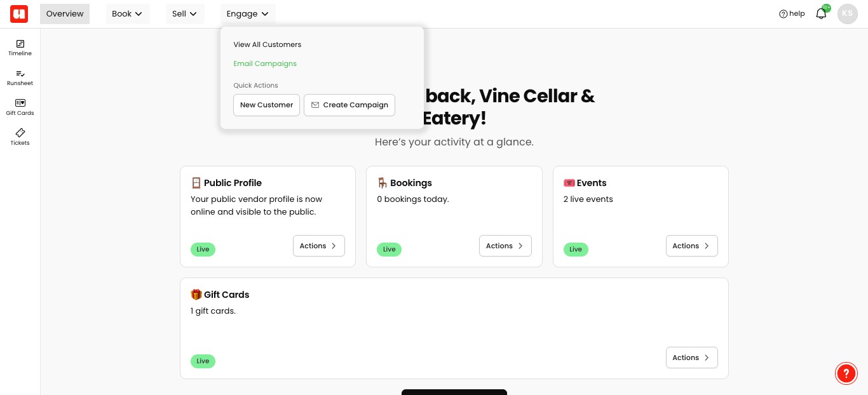Click the notifications bell icon
The image size is (868, 395).
821,14
